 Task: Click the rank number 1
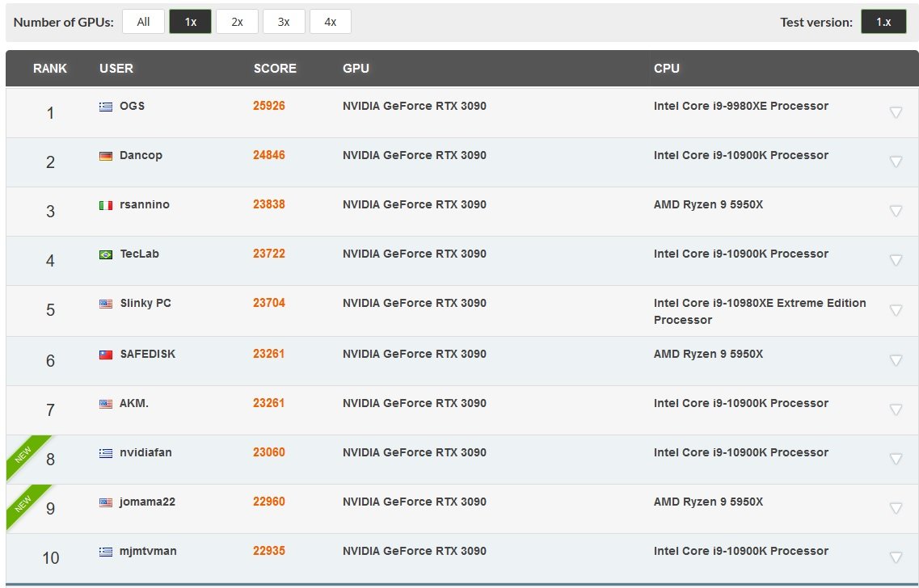(x=50, y=113)
